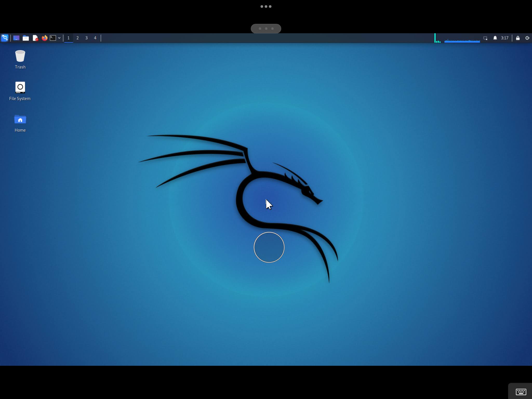This screenshot has width=532, height=399.
Task: Open the Kali applications menu
Action: click(5, 38)
